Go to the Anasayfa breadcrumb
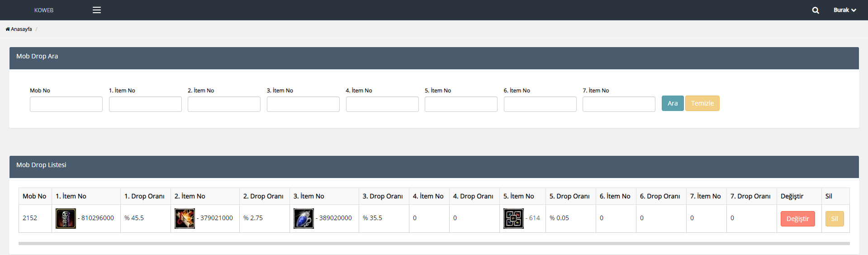 coord(21,29)
